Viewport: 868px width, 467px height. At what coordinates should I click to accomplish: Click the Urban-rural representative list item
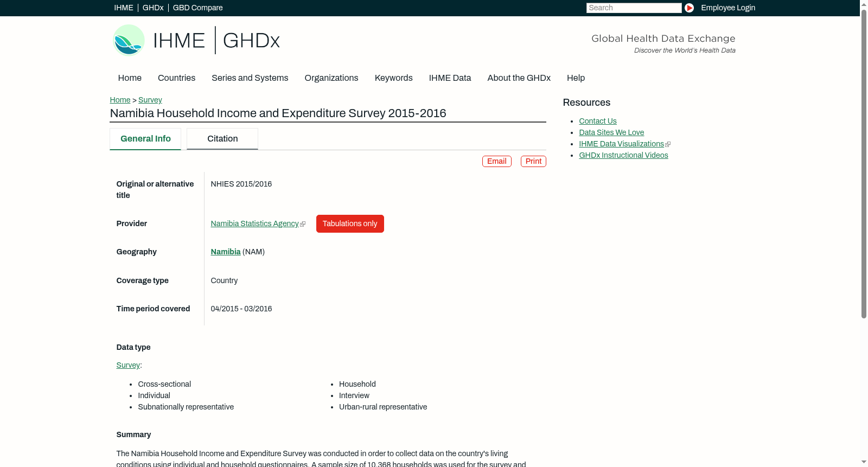383,407
